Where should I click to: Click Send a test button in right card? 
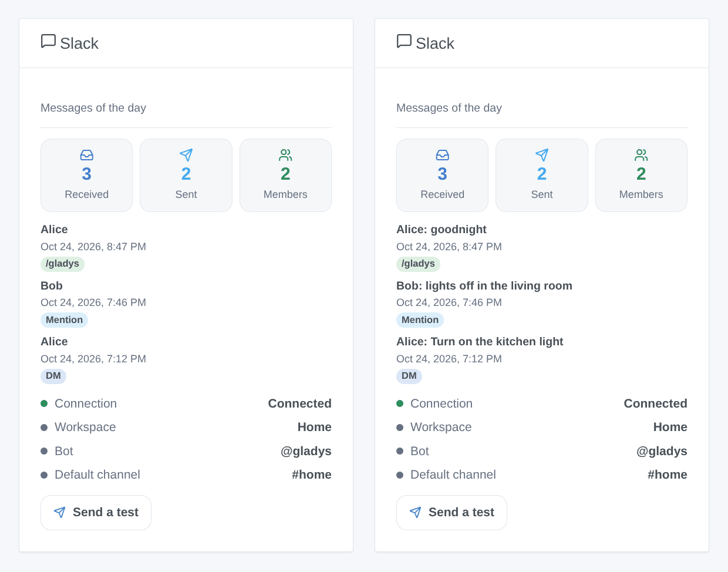451,513
